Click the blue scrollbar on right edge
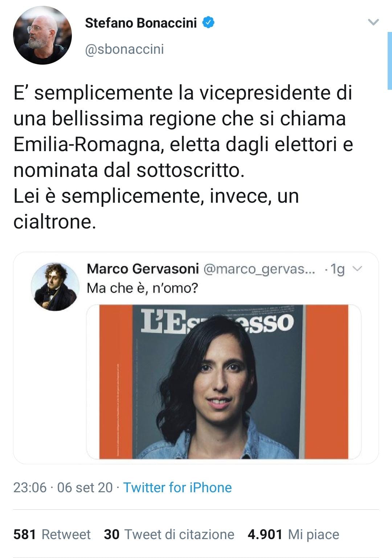 [389, 61]
